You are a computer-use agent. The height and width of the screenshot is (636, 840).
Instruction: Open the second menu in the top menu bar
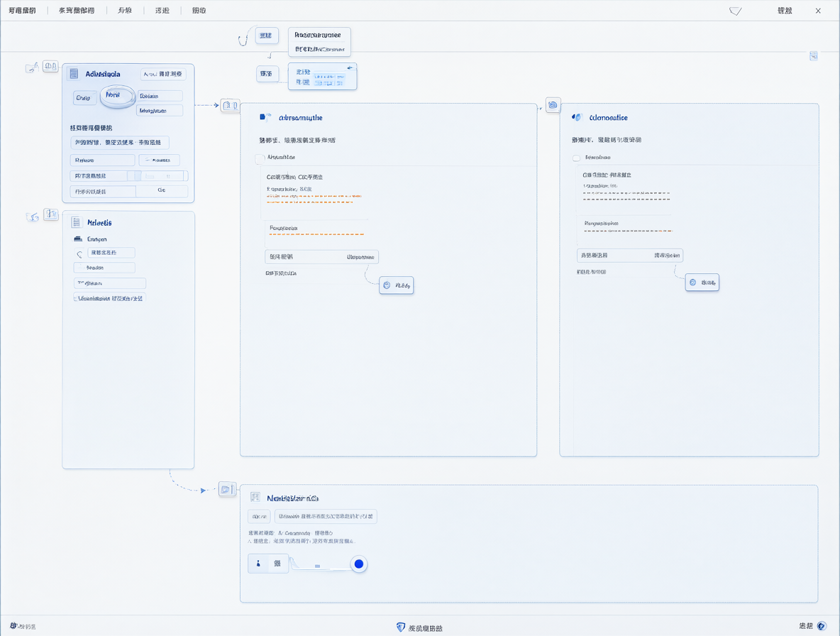coord(77,11)
